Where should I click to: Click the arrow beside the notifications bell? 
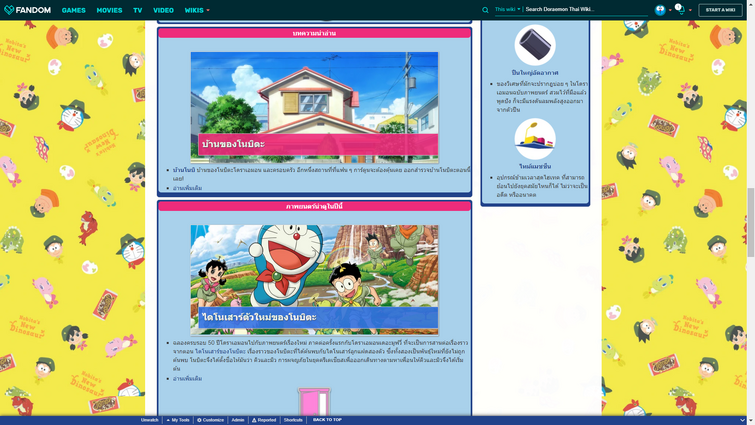(690, 10)
